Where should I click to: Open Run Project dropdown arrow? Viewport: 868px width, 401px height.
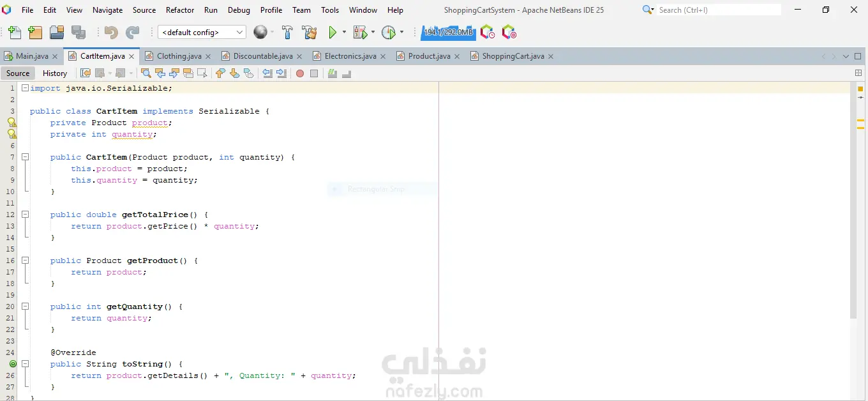[344, 33]
